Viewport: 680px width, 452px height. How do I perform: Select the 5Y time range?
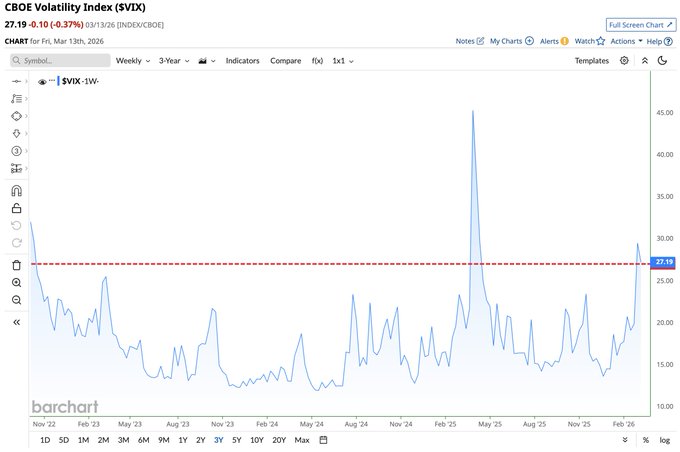236,440
